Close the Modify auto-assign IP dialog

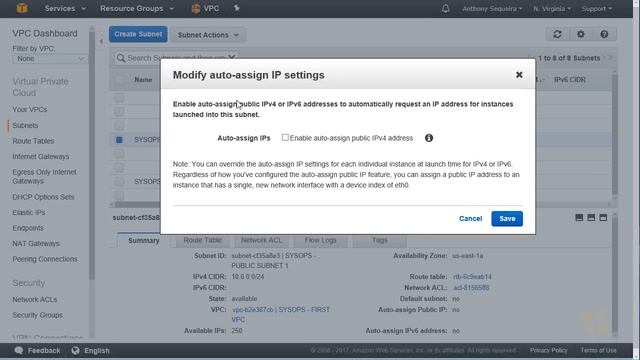519,75
